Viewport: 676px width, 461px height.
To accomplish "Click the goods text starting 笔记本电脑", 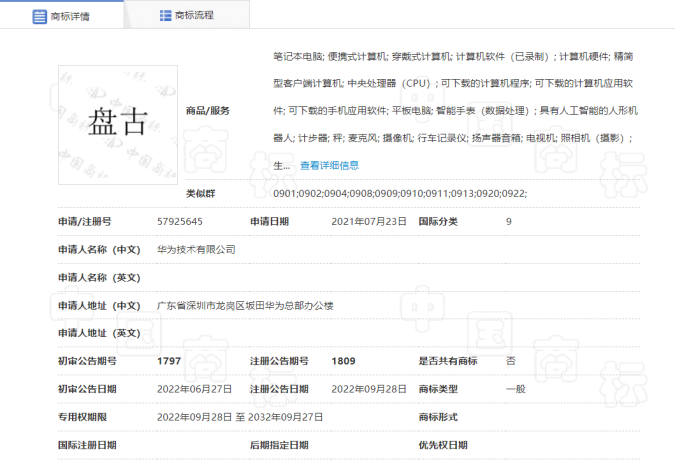I will click(x=455, y=111).
